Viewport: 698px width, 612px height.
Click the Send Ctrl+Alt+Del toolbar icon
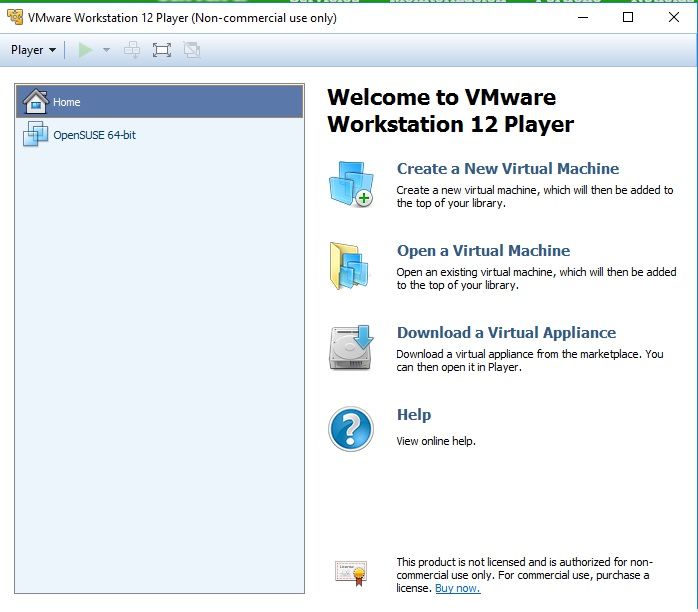[132, 50]
